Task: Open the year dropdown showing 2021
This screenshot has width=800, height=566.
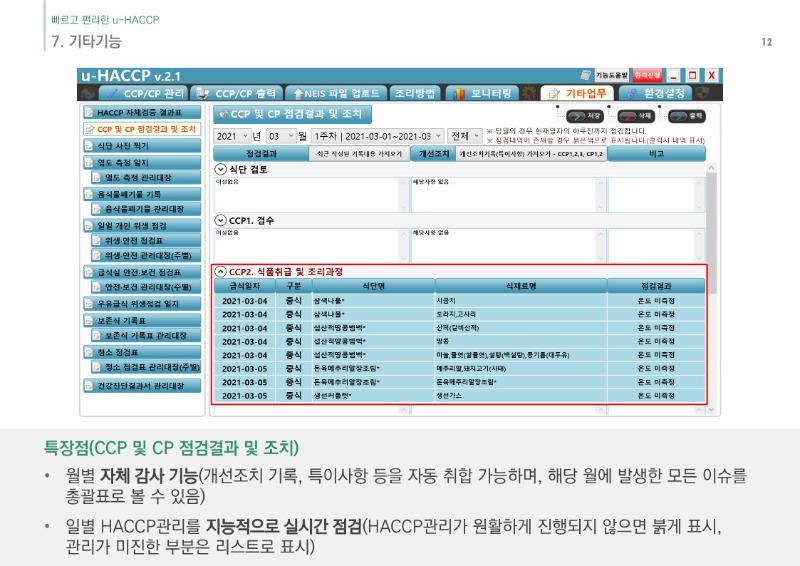Action: (x=232, y=136)
